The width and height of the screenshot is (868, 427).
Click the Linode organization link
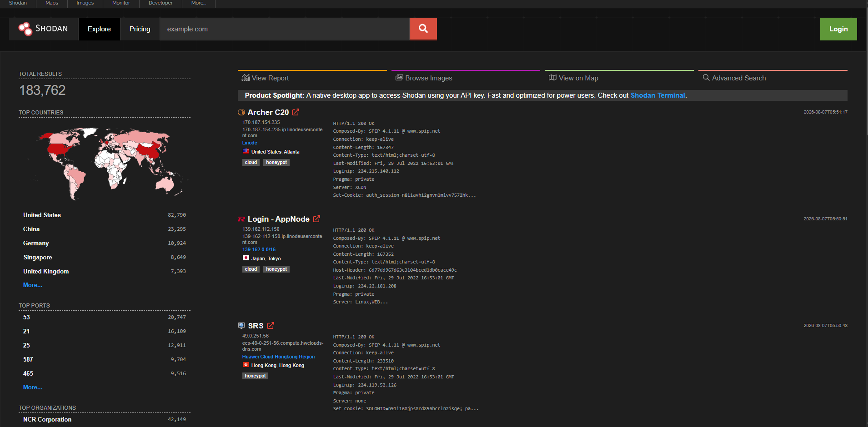[250, 143]
